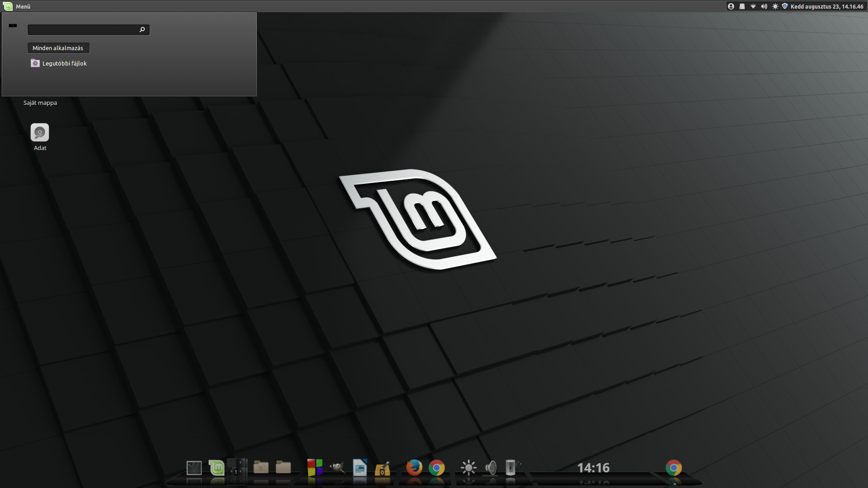
Task: Open the folder with D emblem in dock
Action: (261, 467)
